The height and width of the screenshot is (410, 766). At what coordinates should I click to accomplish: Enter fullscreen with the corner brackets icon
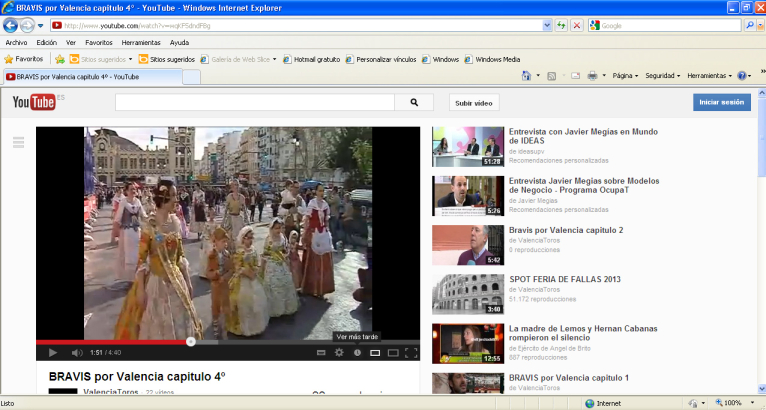[411, 352]
